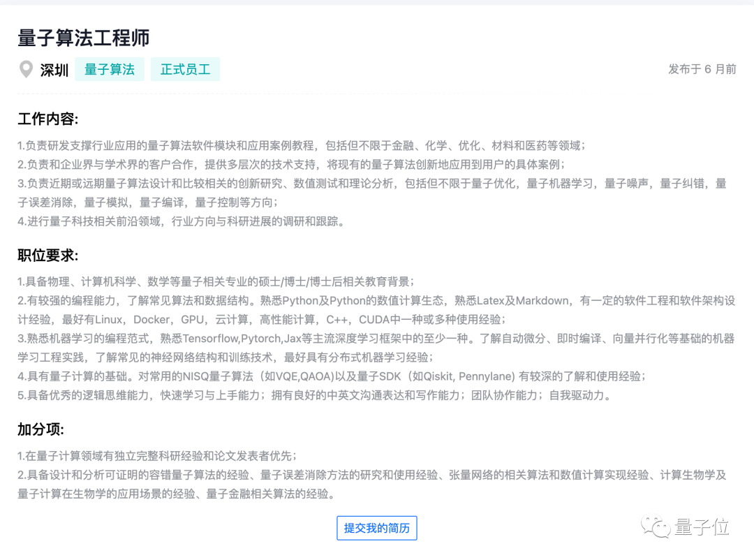
Task: Click the 职位要求 section heading
Action: pyautogui.click(x=48, y=255)
